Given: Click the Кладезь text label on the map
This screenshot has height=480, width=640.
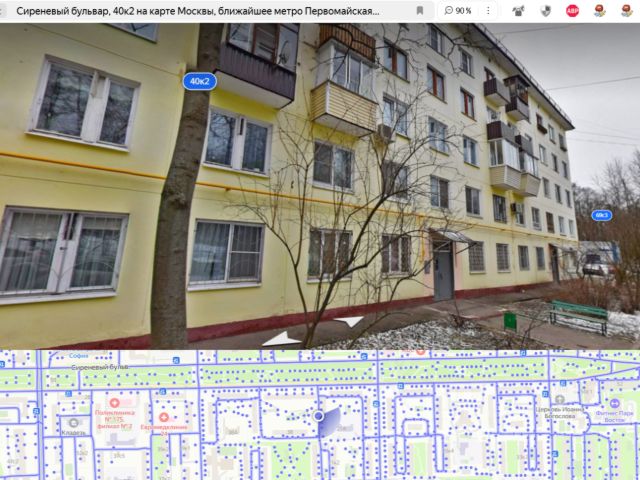Looking at the screenshot, I should coord(74,432).
